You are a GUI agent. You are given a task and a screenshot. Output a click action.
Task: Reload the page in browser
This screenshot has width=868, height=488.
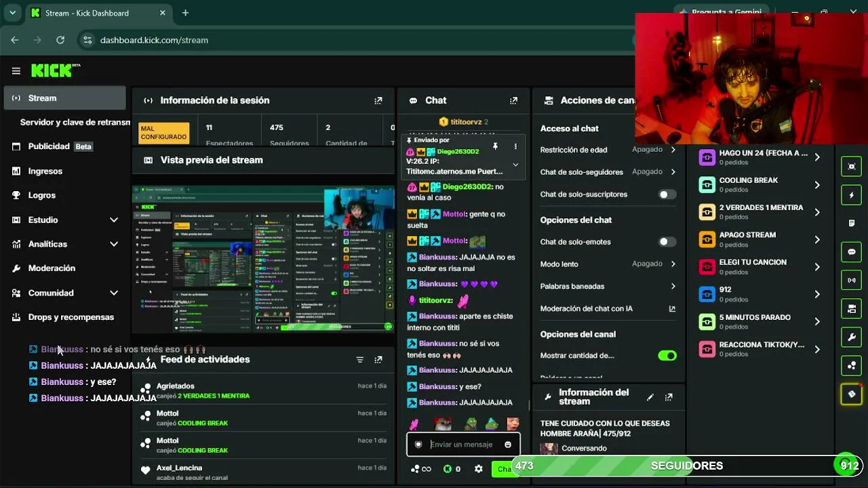pyautogui.click(x=60, y=40)
